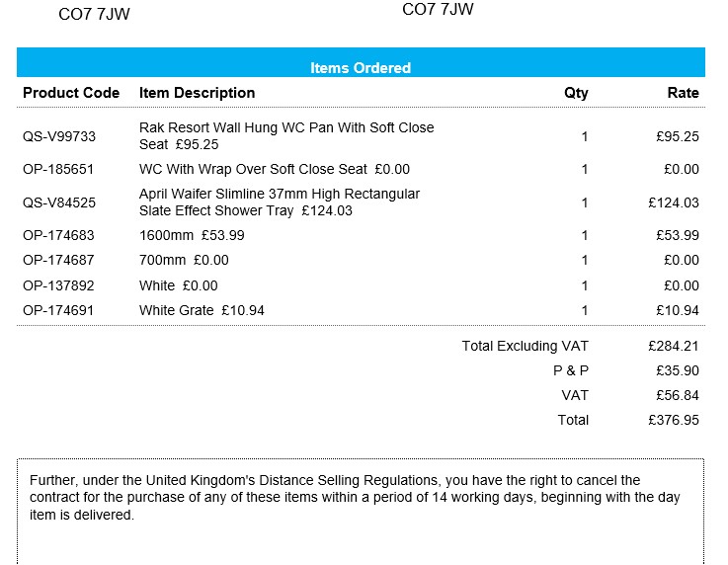Screen dimensions: 728x565
Task: Select product code QS-V84525
Action: pos(59,202)
